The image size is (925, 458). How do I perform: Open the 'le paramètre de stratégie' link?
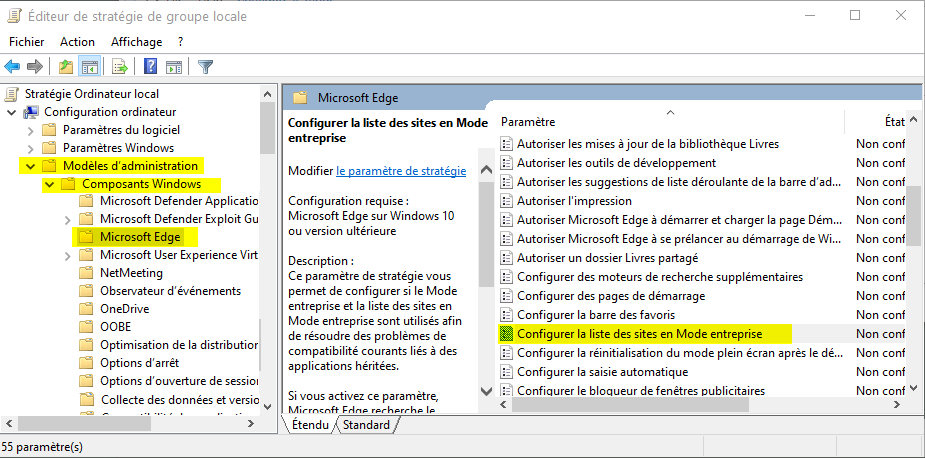[401, 171]
